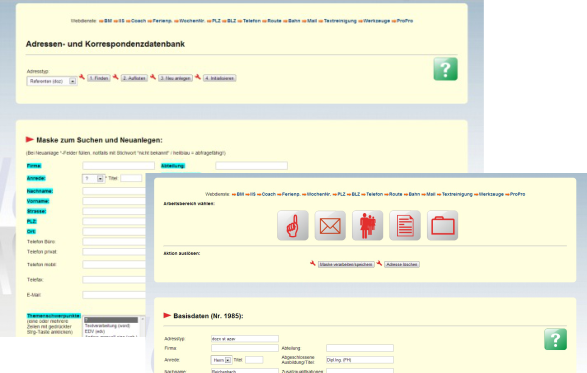This screenshot has width=587, height=373.
Task: Click the Telefon mobil input field
Action: click(114, 264)
